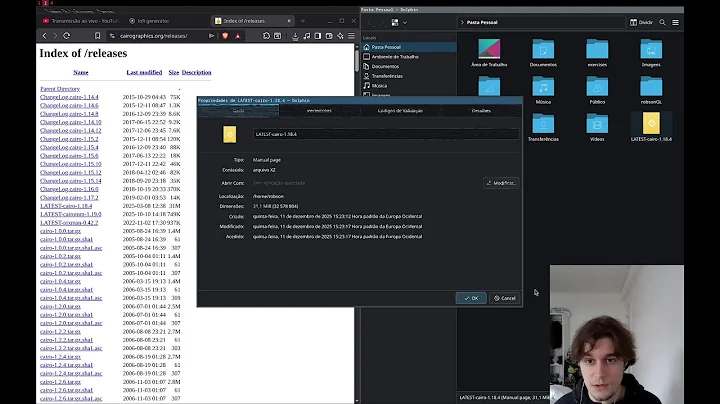Viewport: 720px width, 404px height.
Task: Select Documentos in Dolphin sidebar
Action: pyautogui.click(x=409, y=66)
